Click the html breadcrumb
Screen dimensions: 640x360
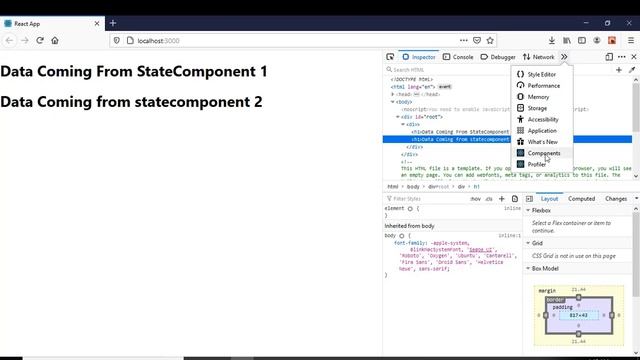coord(393,187)
